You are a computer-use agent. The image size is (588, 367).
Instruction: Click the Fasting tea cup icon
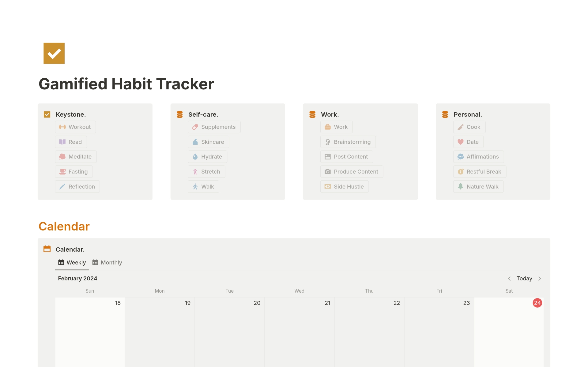pyautogui.click(x=62, y=171)
